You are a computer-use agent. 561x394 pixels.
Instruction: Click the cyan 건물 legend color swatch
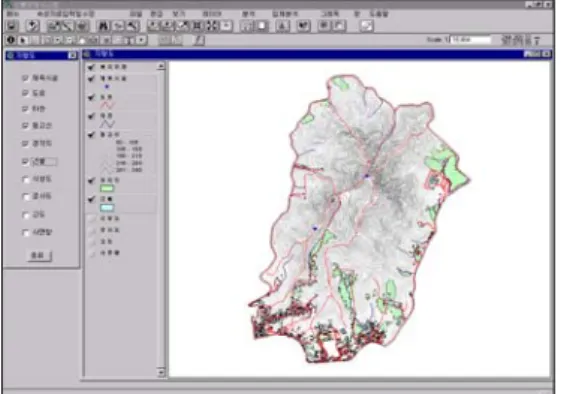(x=107, y=207)
